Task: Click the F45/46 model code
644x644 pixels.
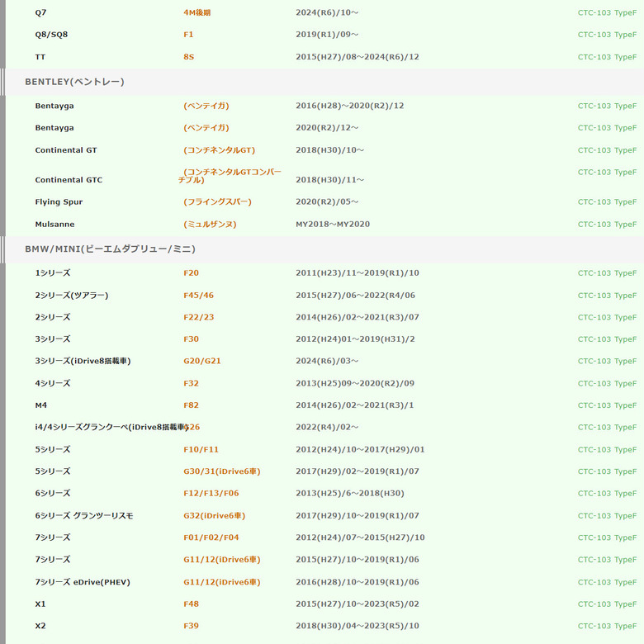Action: pos(198,296)
